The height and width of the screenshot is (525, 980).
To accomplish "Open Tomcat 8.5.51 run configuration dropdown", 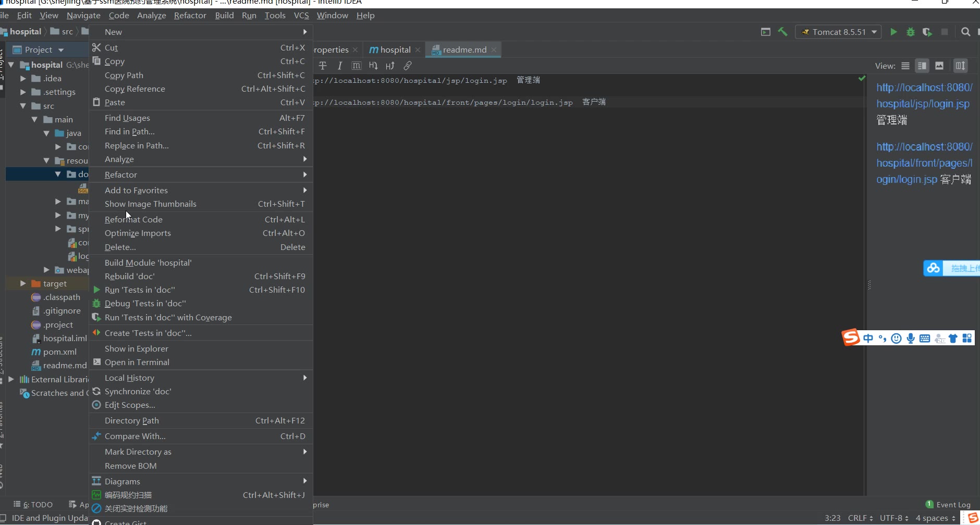I will [x=838, y=32].
